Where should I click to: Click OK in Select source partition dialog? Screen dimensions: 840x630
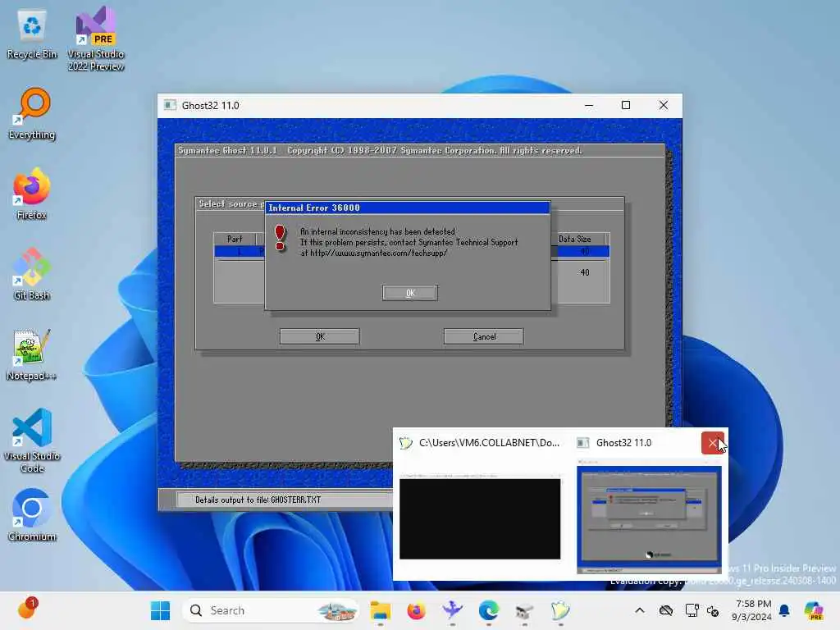coord(320,336)
